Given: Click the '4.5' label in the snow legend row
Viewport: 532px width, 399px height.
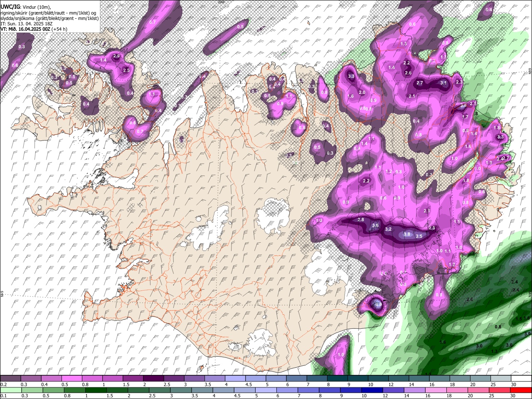Looking at the screenshot, I should 249,384.
